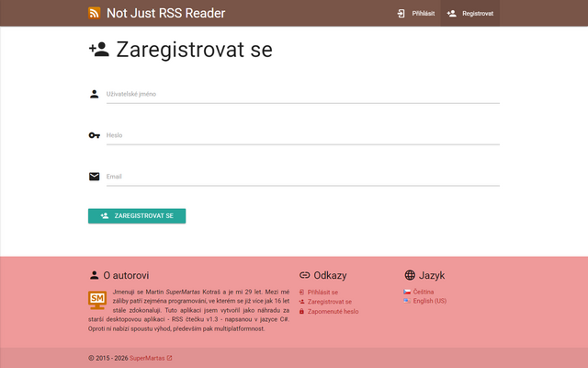588x368 pixels.
Task: Click the Jazyk heading text
Action: click(432, 275)
